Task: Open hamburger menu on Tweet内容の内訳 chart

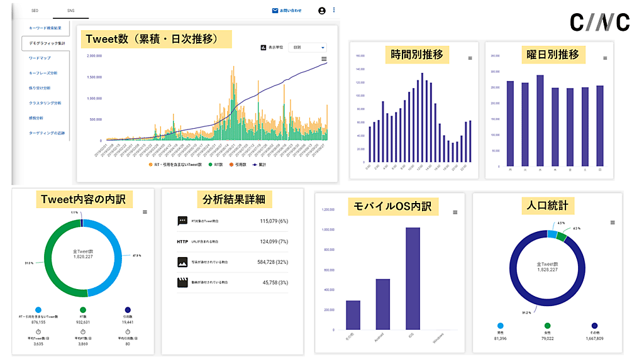Action: 145,212
